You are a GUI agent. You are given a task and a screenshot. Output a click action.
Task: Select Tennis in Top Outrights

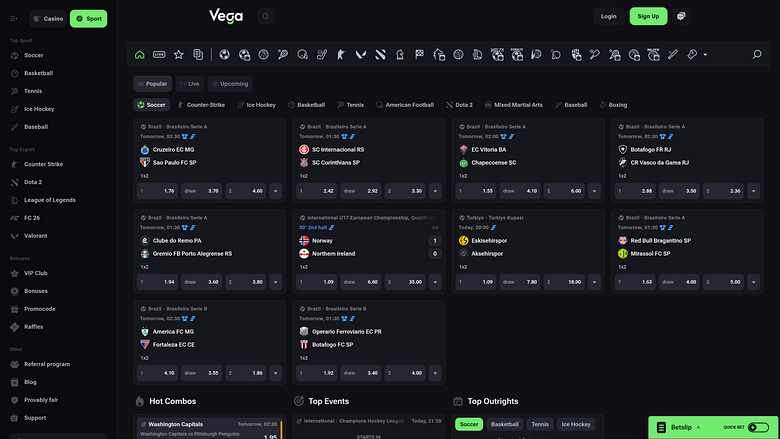click(x=540, y=424)
